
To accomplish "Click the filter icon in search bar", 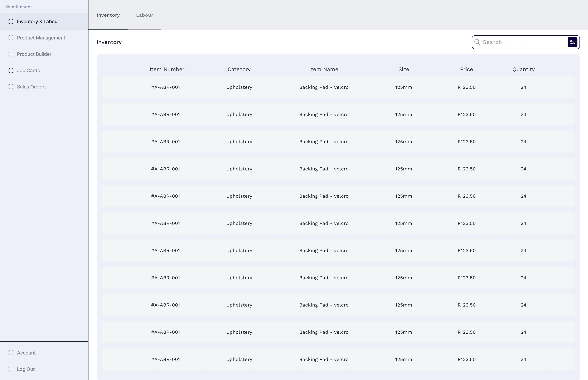I will click(x=572, y=42).
